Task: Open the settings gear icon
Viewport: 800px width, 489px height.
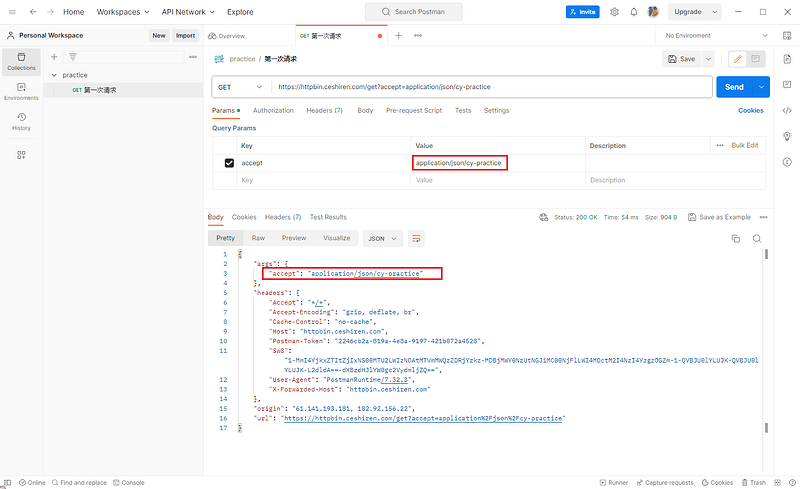Action: tap(614, 12)
